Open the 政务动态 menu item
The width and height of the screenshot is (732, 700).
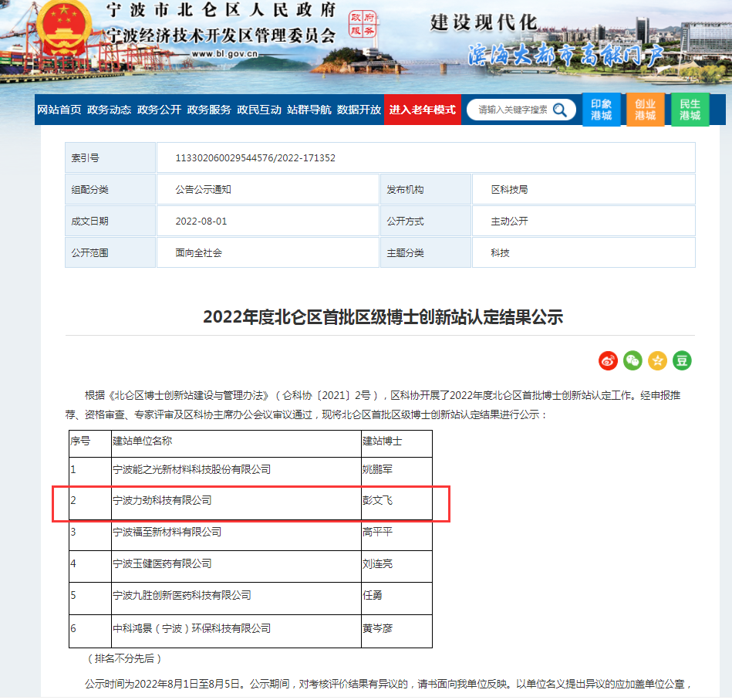110,110
